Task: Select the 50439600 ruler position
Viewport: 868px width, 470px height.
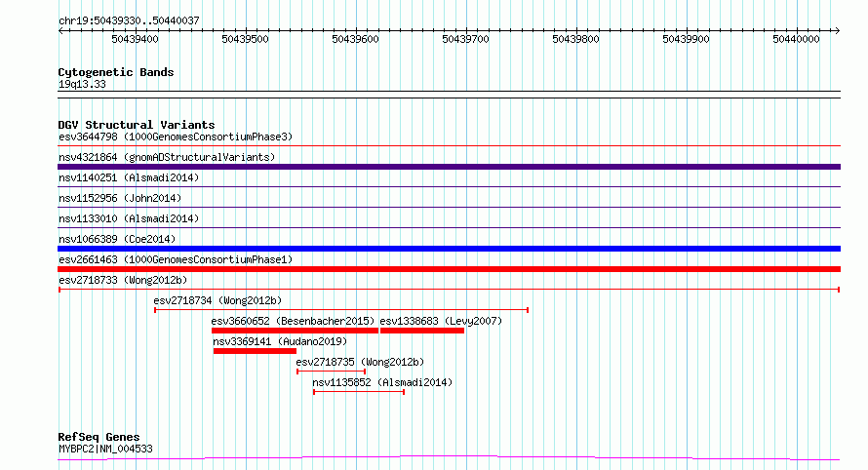Action: (x=355, y=39)
